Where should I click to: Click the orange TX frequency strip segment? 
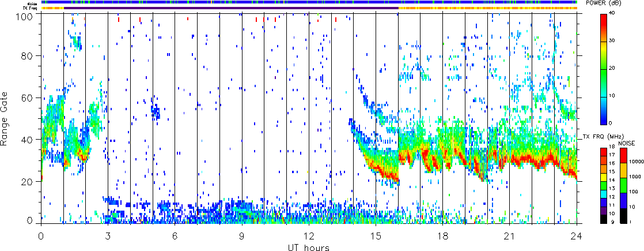click(488, 8)
